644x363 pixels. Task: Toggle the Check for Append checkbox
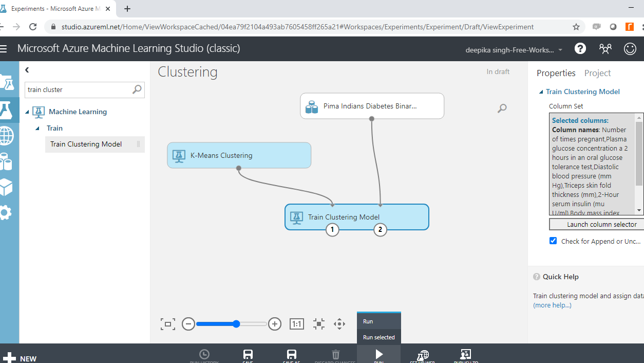[553, 241]
